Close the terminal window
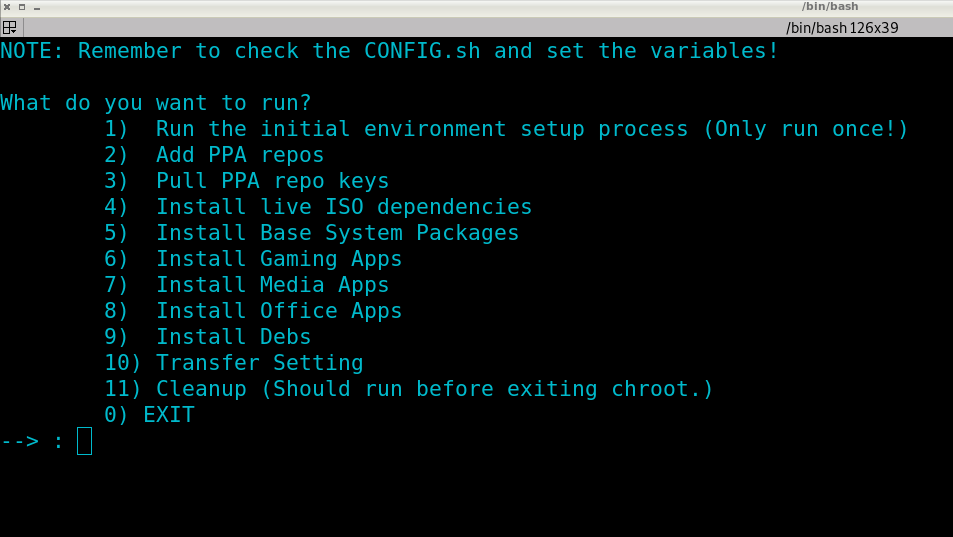Screen dimensions: 953x537 click(x=7, y=7)
